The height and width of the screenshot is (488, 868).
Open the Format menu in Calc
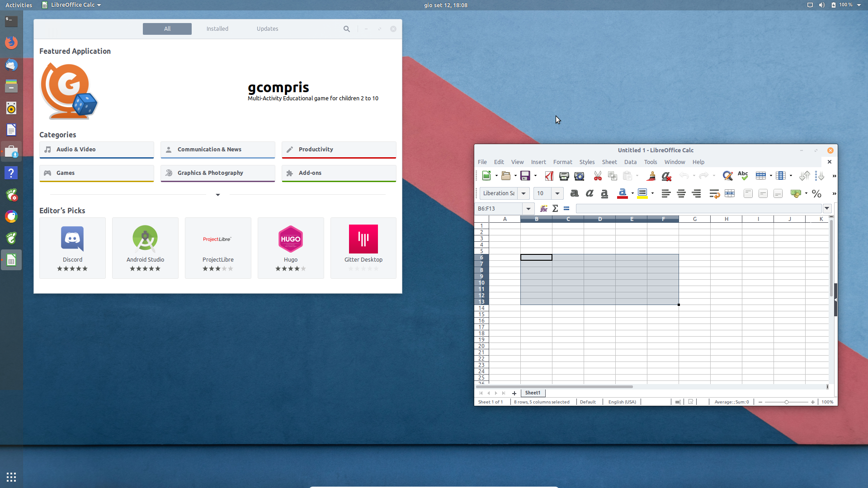(x=562, y=162)
